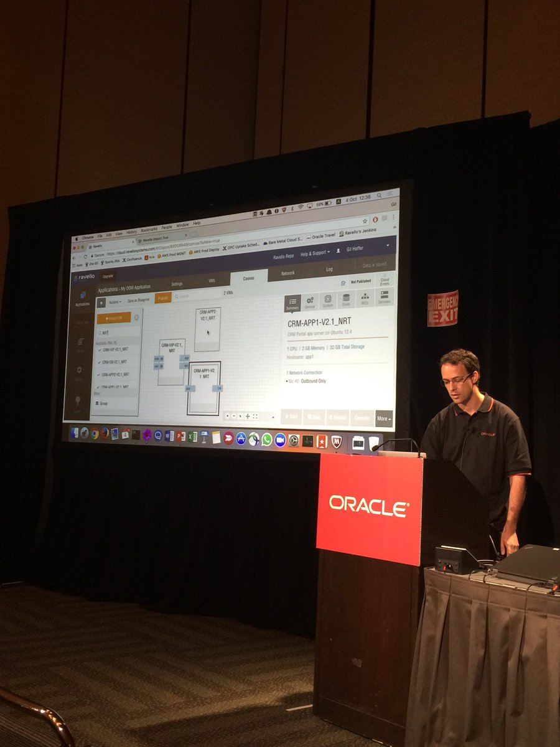Switch to the Settings tab
This screenshot has width=560, height=747.
177,284
